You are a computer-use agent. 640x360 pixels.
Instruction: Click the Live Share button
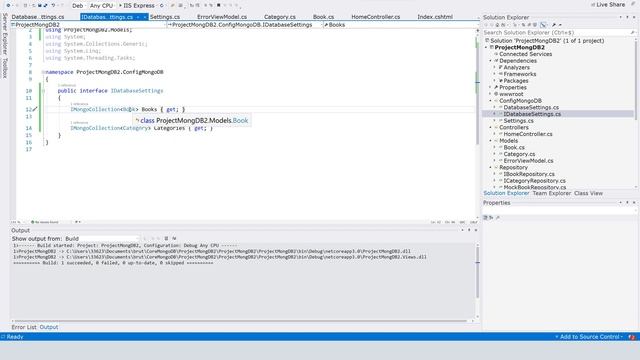pyautogui.click(x=607, y=4)
